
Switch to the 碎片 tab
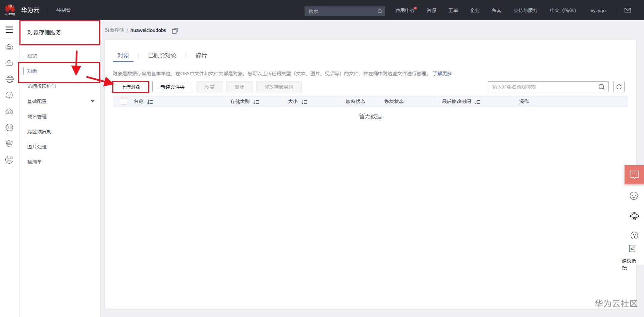[x=201, y=55]
